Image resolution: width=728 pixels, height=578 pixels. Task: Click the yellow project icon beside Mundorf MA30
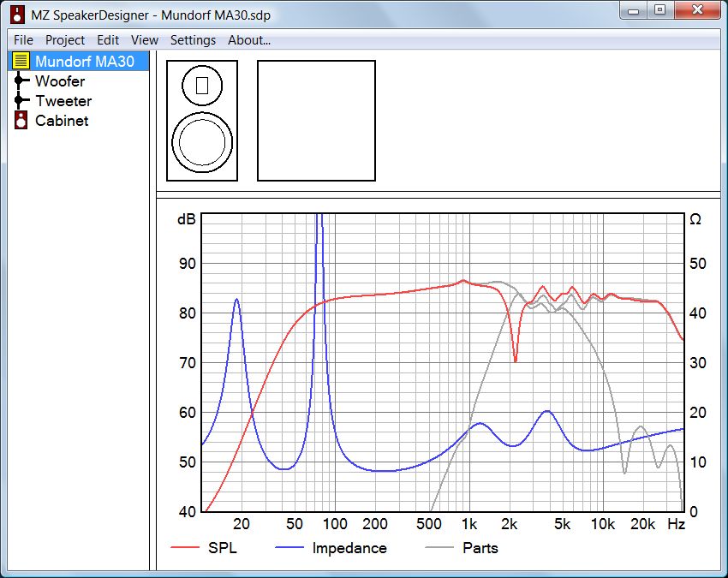(x=21, y=61)
